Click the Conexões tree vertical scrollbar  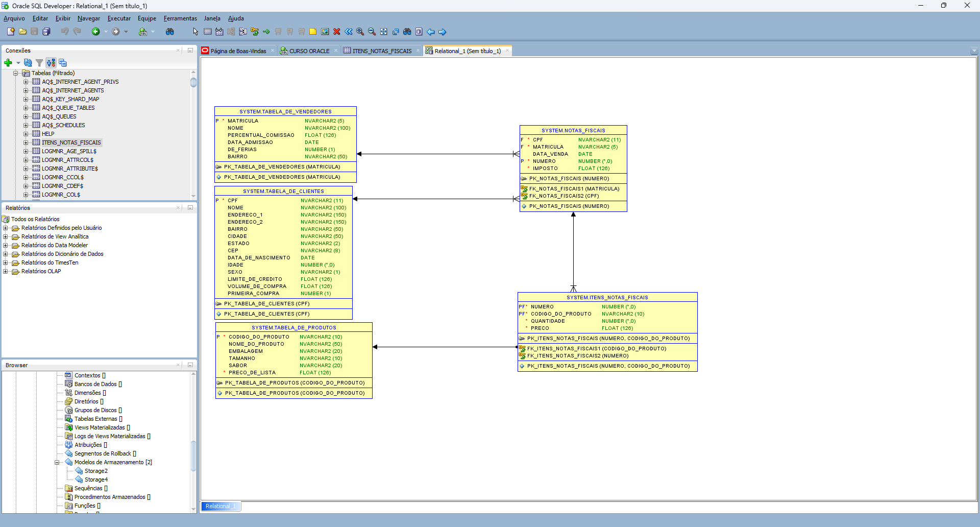pyautogui.click(x=193, y=134)
